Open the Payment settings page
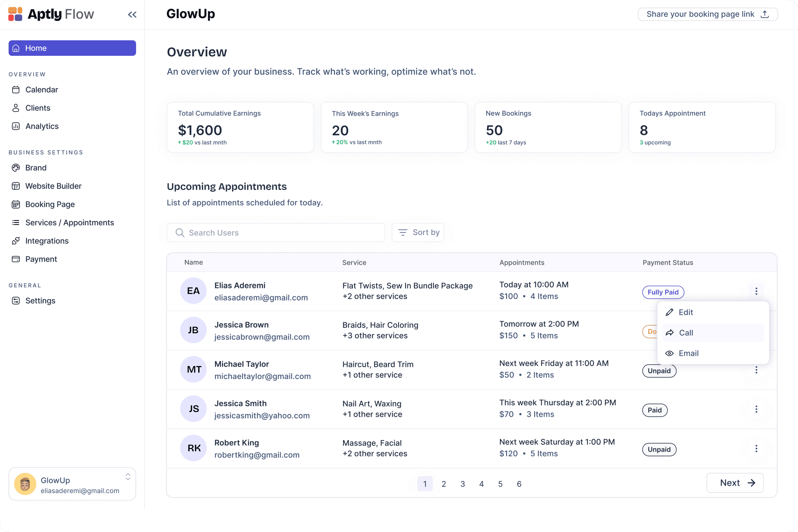 41,259
